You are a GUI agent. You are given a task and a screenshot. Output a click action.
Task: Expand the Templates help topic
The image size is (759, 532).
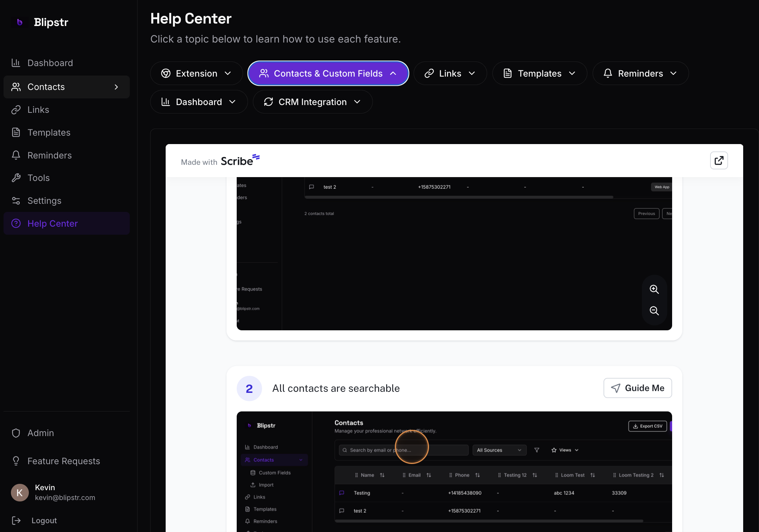point(539,73)
